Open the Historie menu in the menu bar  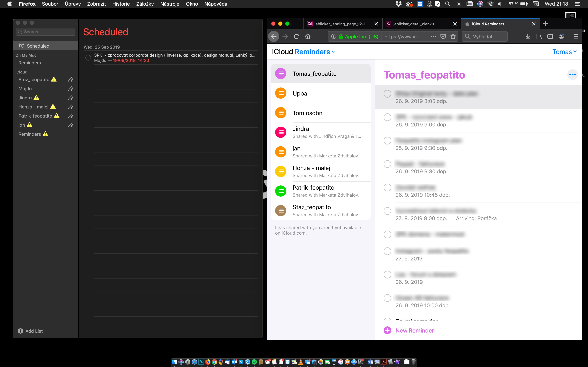[121, 4]
